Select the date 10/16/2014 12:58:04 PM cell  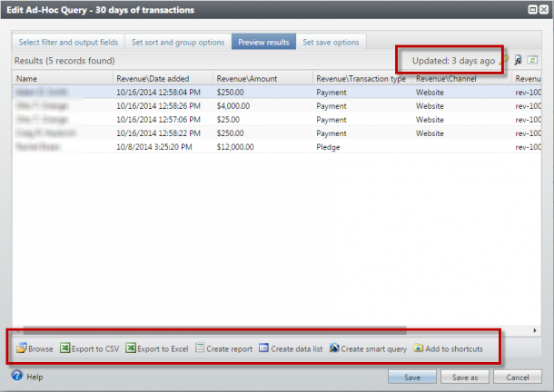[x=158, y=93]
